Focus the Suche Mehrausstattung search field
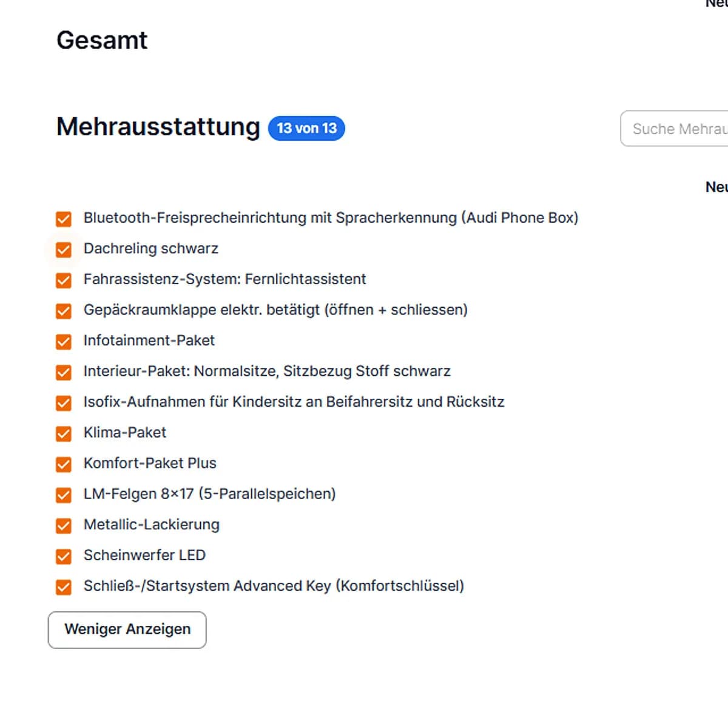This screenshot has width=728, height=709. pyautogui.click(x=674, y=129)
